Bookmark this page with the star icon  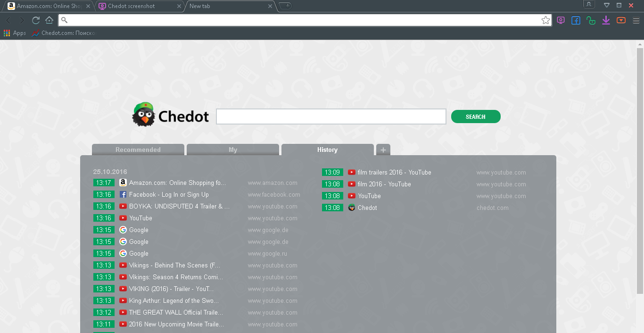pos(545,20)
